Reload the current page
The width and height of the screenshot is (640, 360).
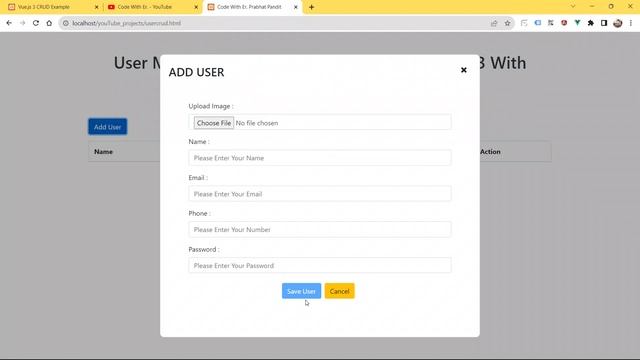coord(36,23)
